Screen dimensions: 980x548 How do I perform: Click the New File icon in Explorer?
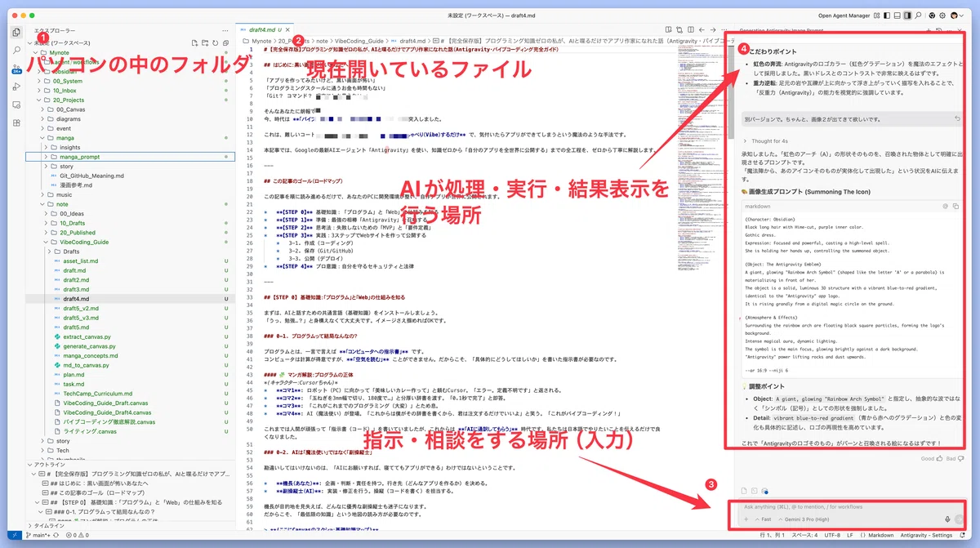coord(194,42)
